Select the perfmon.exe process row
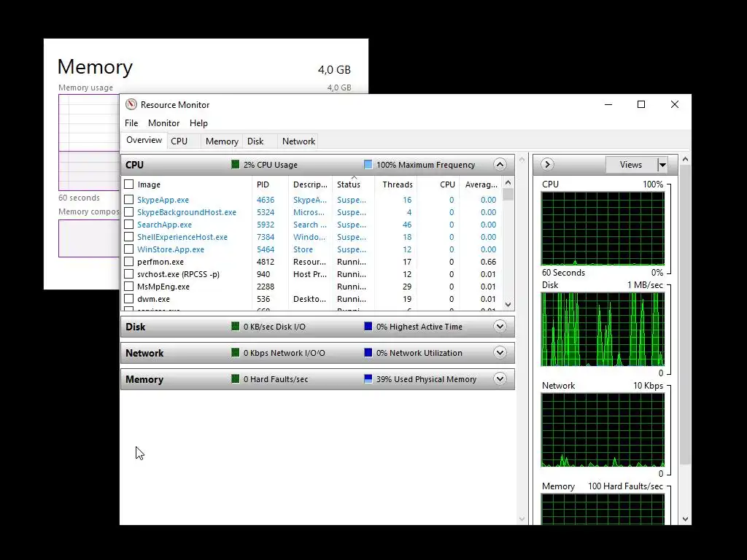Image resolution: width=747 pixels, height=560 pixels. click(x=312, y=262)
